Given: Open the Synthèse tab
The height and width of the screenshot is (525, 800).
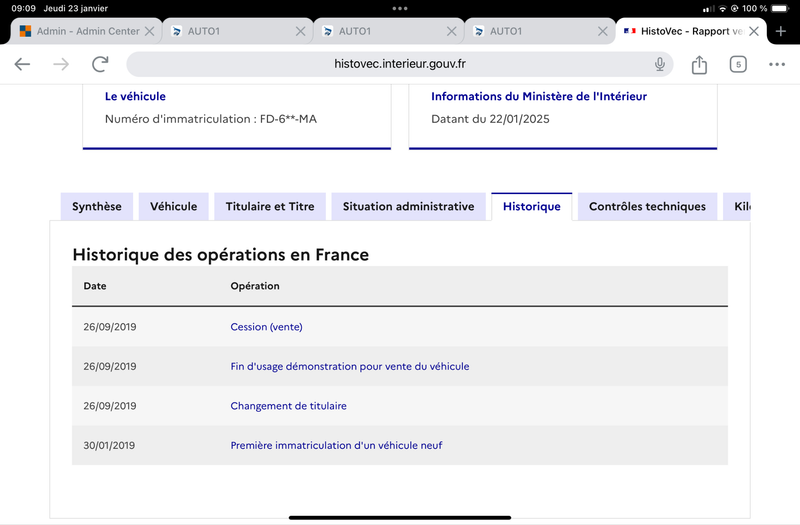Looking at the screenshot, I should [x=97, y=207].
